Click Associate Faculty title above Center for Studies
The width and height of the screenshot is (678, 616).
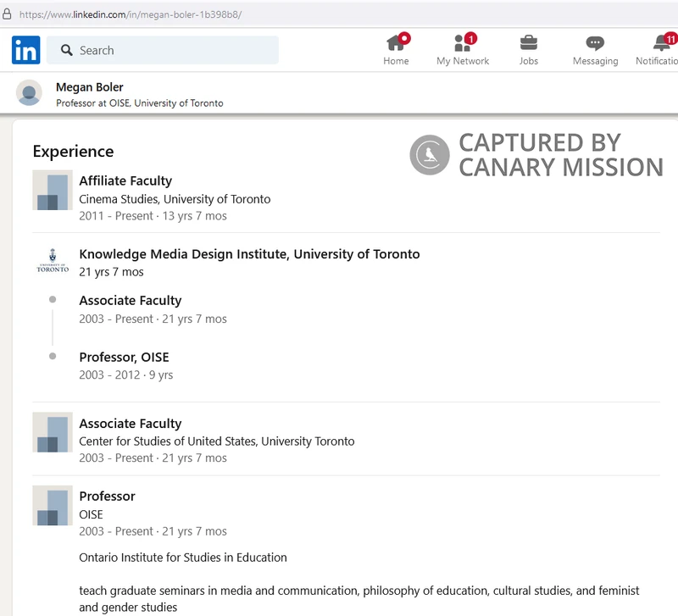(131, 424)
